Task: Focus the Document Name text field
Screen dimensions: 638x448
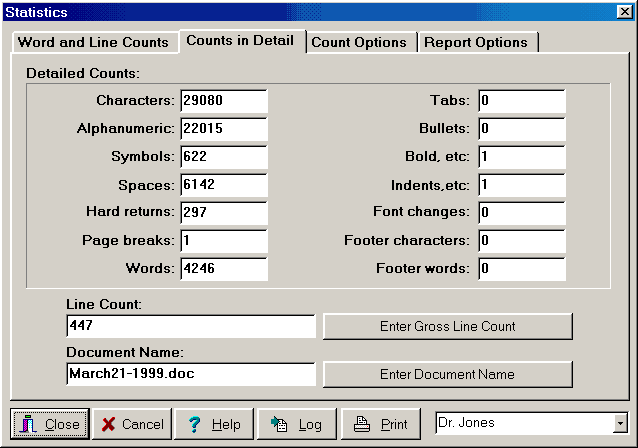Action: coord(190,374)
